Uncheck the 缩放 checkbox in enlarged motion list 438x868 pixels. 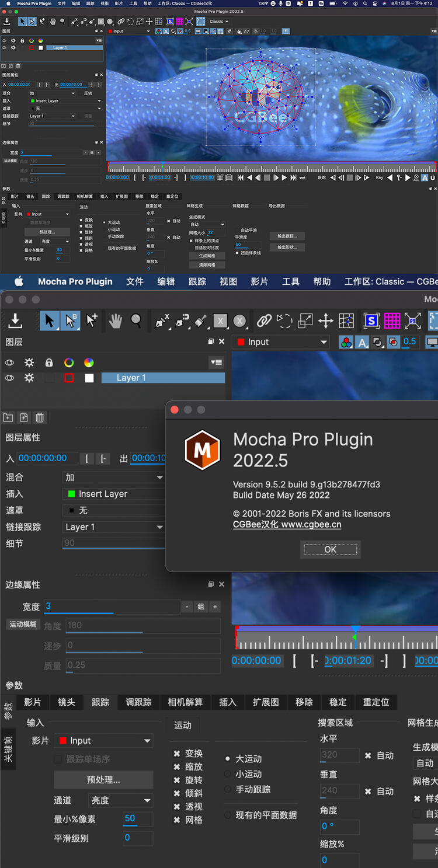coord(176,767)
